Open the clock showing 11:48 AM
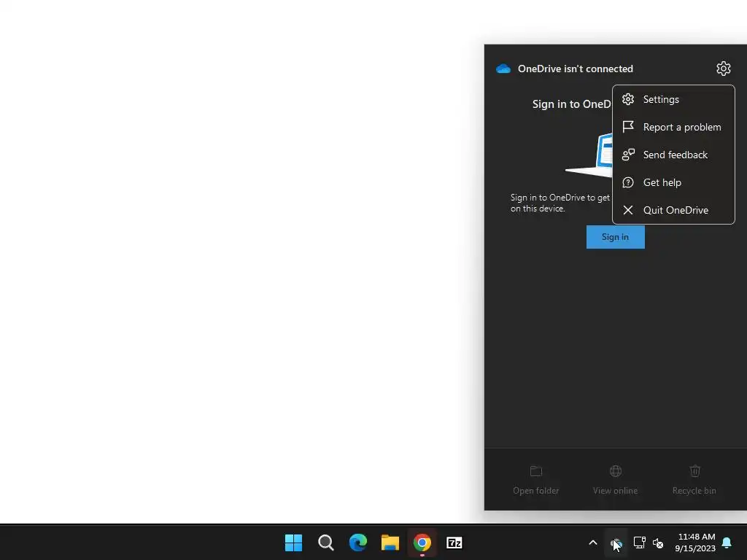The image size is (747, 560). pyautogui.click(x=695, y=542)
